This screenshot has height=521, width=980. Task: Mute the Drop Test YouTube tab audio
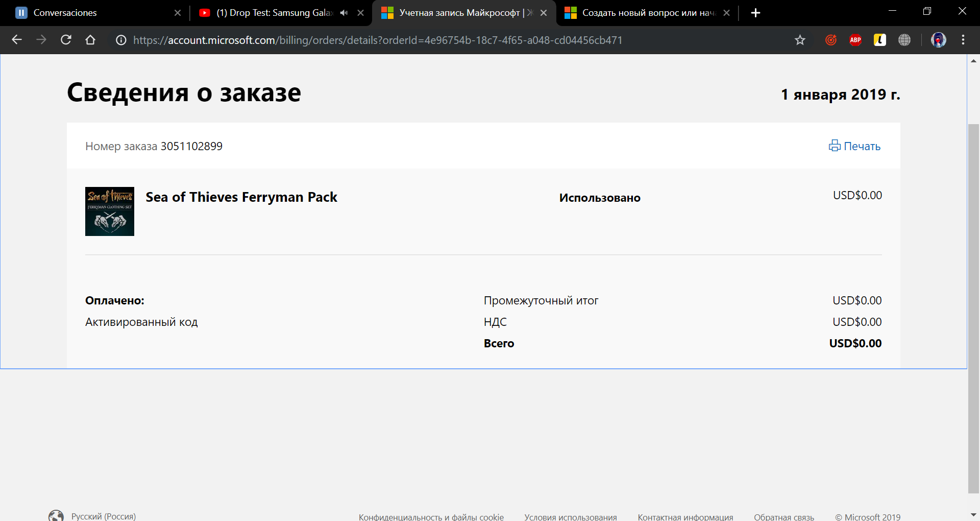pos(344,13)
